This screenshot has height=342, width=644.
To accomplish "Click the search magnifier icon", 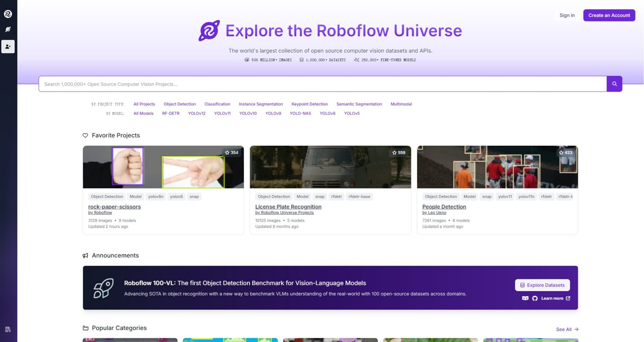I will pos(614,84).
